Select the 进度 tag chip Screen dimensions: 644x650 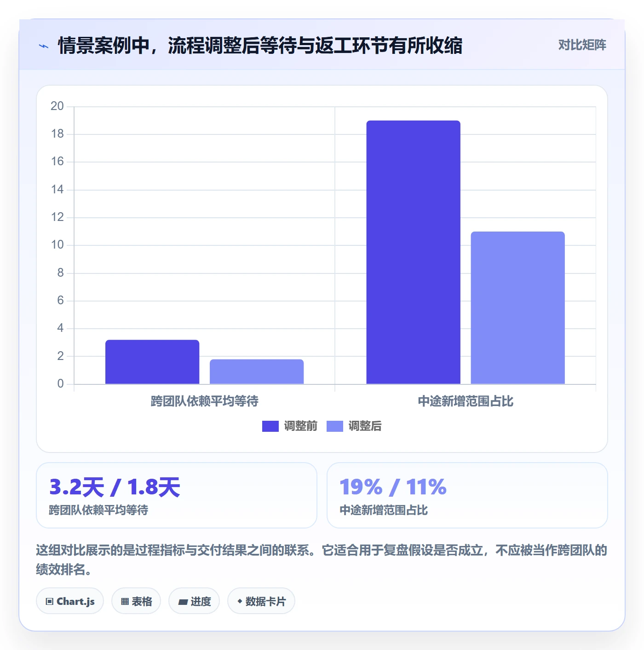[194, 601]
